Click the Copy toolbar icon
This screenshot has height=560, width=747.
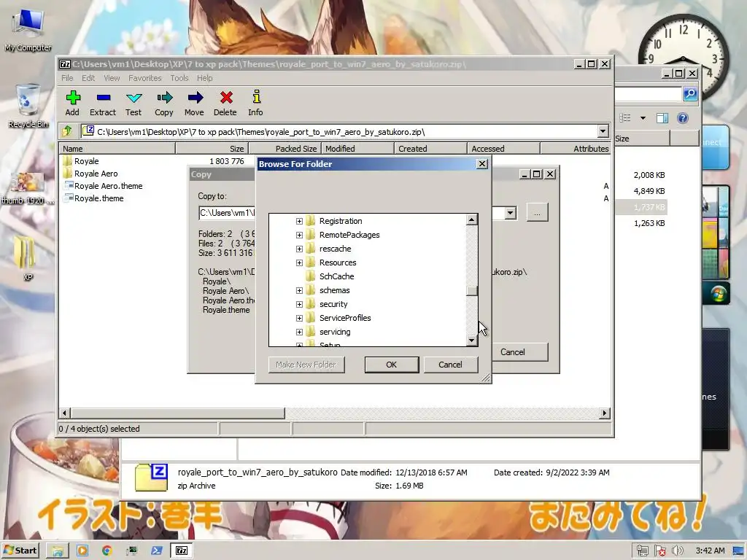[164, 103]
